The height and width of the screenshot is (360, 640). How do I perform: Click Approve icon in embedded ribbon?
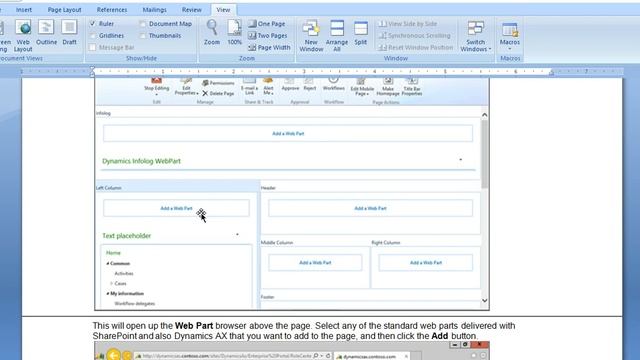click(x=290, y=84)
